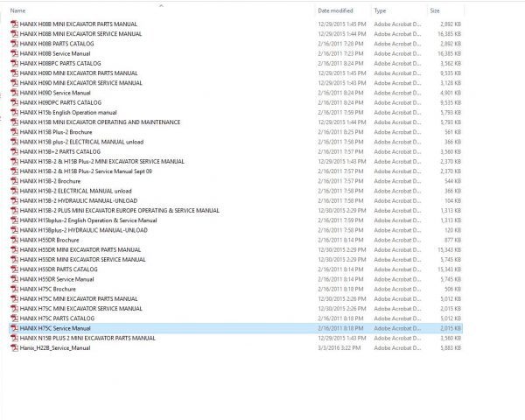Screen dimensions: 525x420
Task: Select file HANIX N15B PLUS 2 MINI EXCAVATOR PARTS MANUAL
Action: click(235, 339)
